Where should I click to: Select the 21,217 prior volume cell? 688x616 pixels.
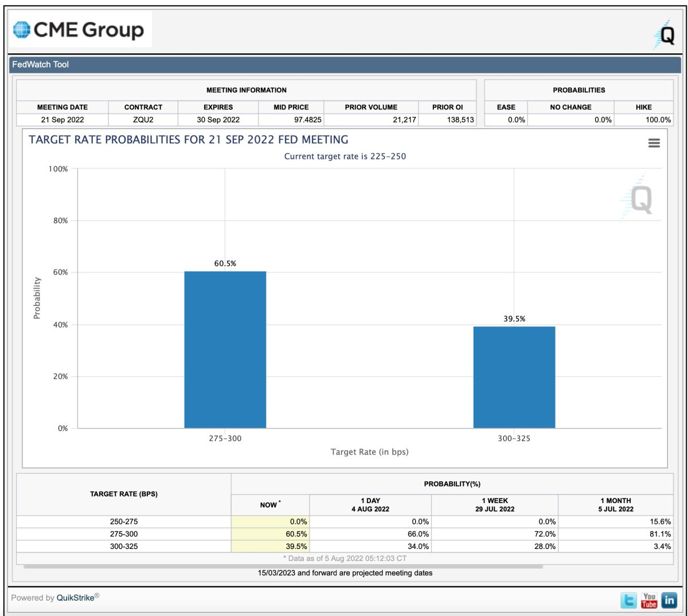point(371,120)
